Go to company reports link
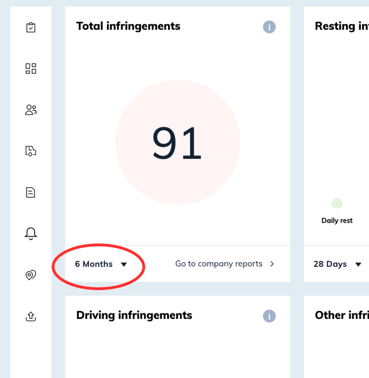Screen dimensions: 369x378 (x=219, y=264)
